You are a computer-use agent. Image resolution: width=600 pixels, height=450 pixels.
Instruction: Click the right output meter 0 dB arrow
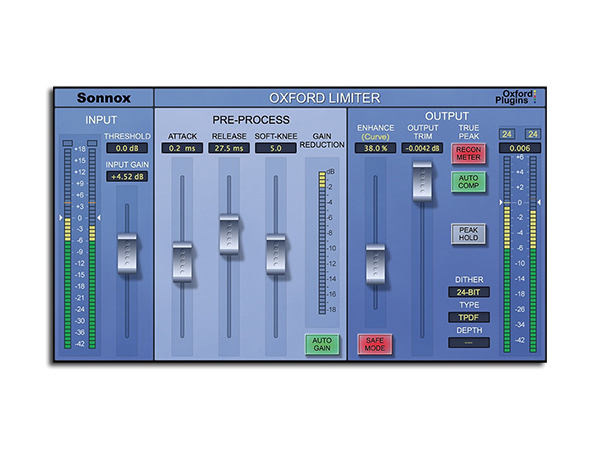pyautogui.click(x=539, y=202)
